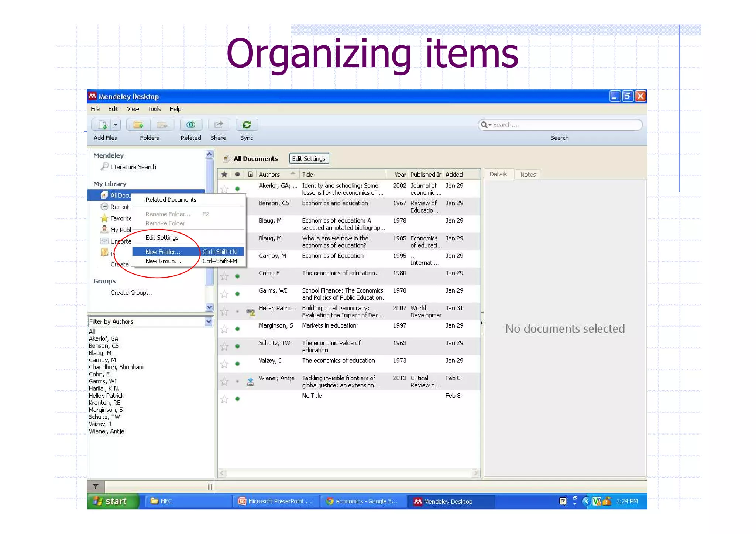Toggle favorite star for Schultz, TW row
This screenshot has height=534, width=756.
tap(224, 347)
